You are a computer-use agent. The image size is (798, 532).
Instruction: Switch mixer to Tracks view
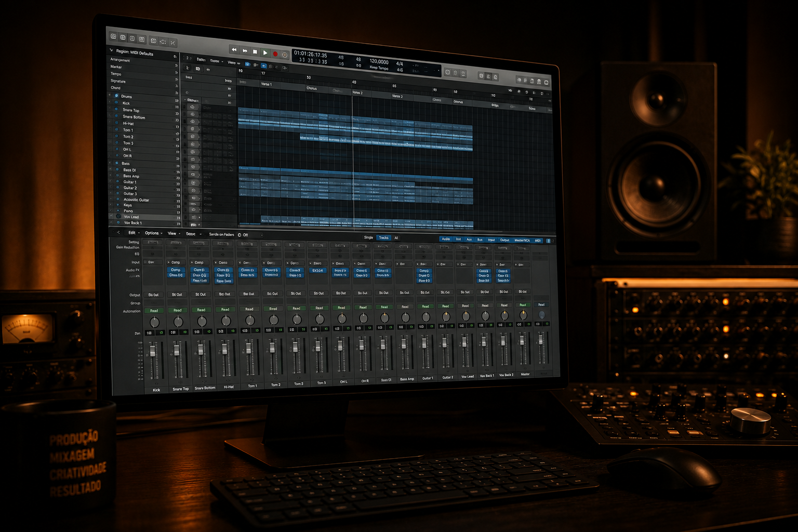383,238
